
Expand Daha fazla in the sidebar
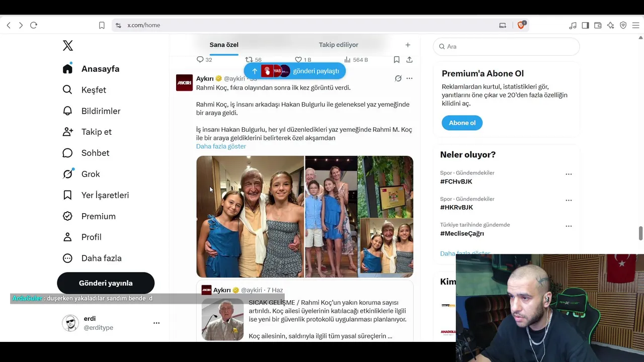tap(92, 258)
